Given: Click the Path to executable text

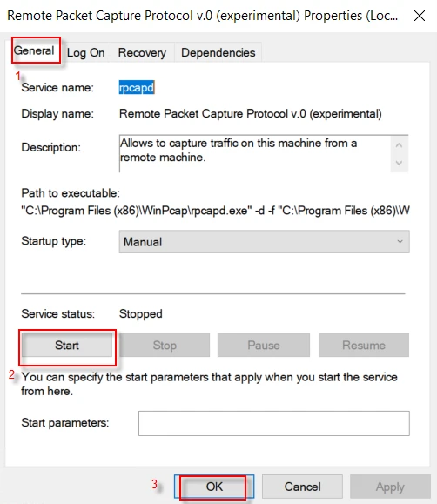Looking at the screenshot, I should [x=215, y=211].
